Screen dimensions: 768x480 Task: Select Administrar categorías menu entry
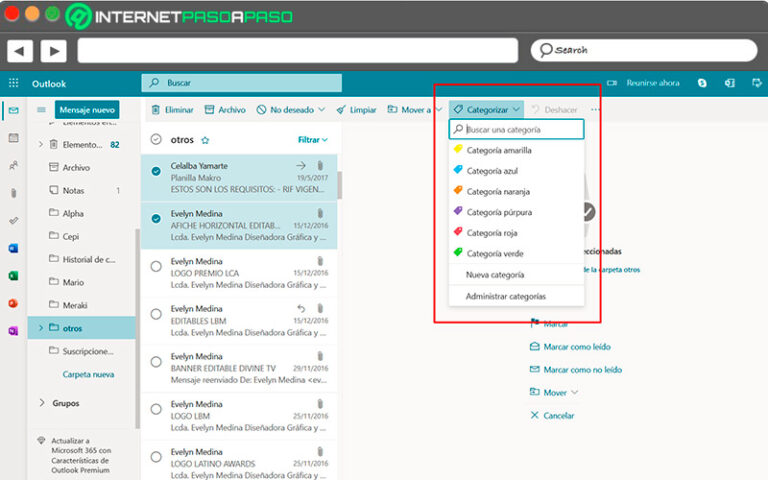(516, 296)
